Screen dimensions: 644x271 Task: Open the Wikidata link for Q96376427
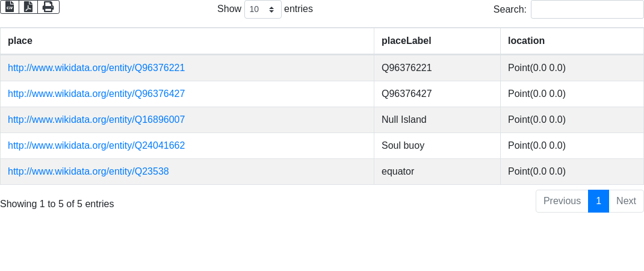(x=96, y=94)
